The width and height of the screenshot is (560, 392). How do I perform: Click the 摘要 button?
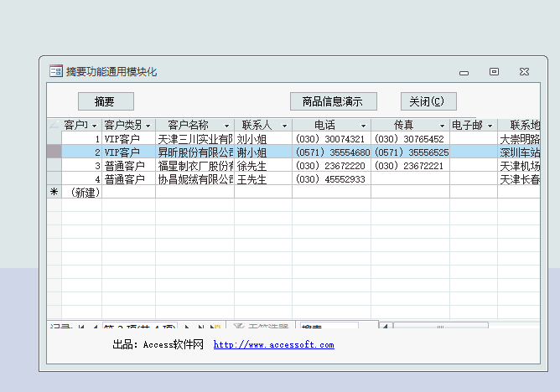coord(106,101)
